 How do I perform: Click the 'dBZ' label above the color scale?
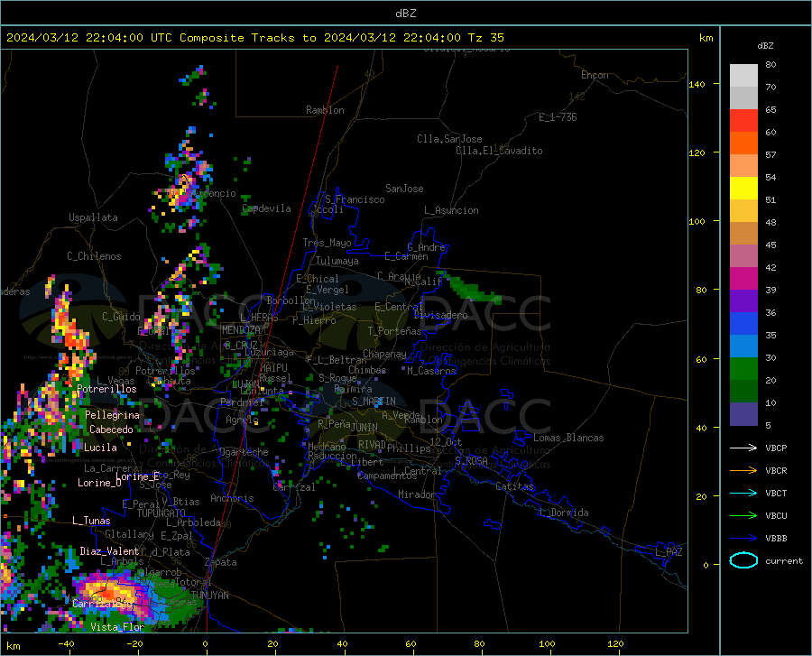coord(765,46)
